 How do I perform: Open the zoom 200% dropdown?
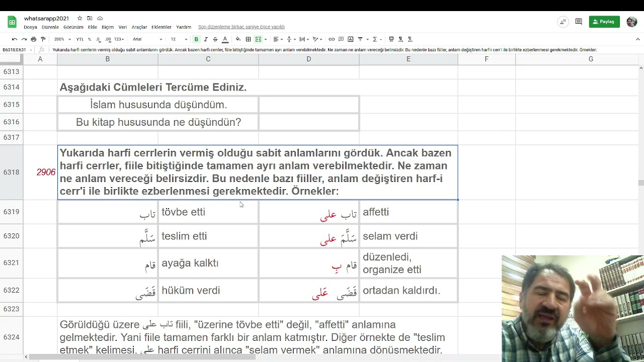62,39
